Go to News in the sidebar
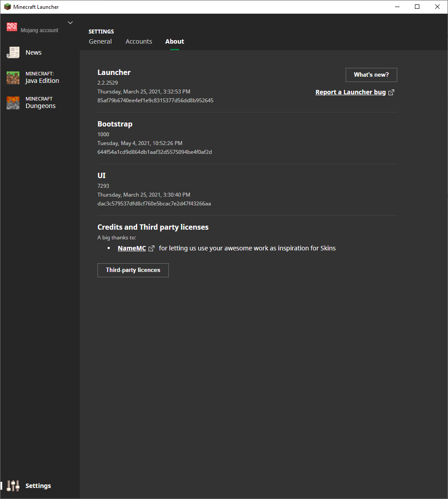 coord(34,52)
